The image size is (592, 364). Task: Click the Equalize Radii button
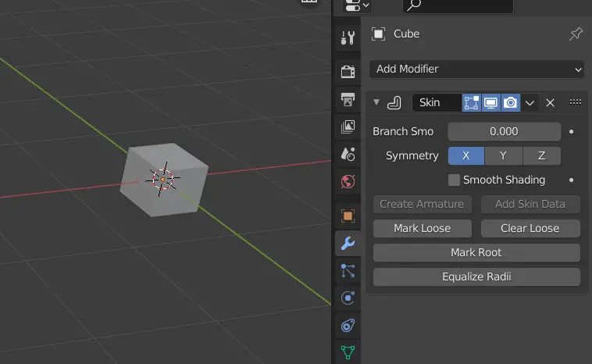click(476, 277)
